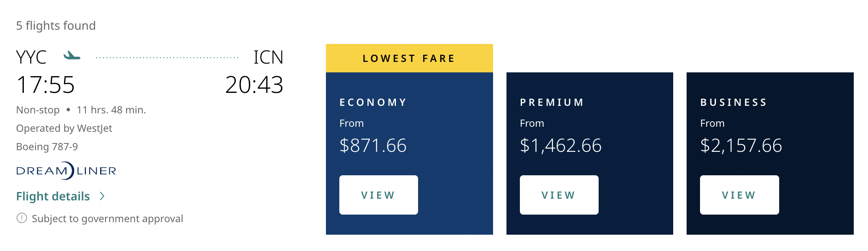Click the chevron next to Flight details
868x251 pixels.
tap(103, 196)
